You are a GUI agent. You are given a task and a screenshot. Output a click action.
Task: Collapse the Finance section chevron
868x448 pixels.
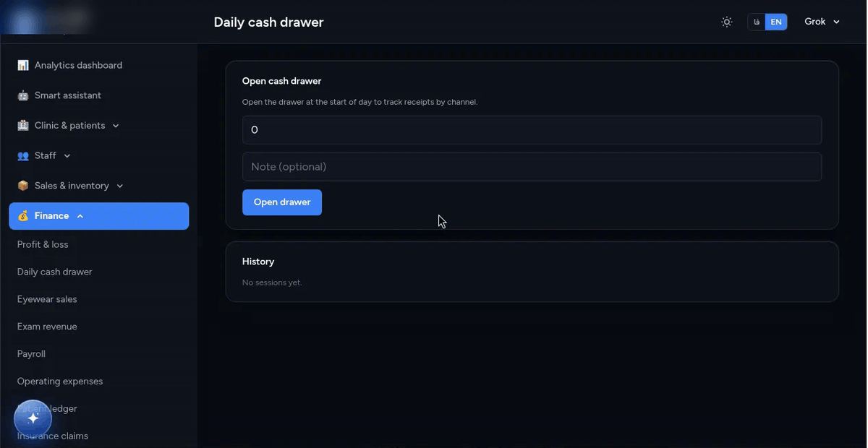(80, 216)
